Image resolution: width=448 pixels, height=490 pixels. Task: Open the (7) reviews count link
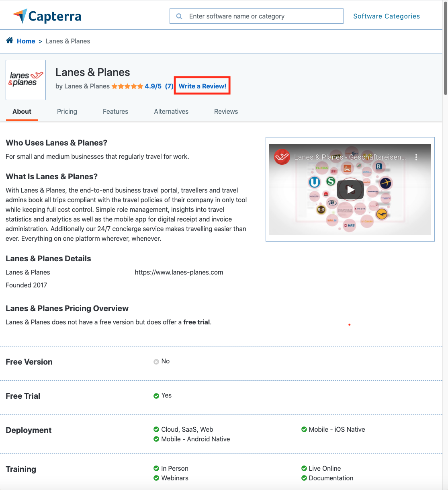pyautogui.click(x=169, y=86)
